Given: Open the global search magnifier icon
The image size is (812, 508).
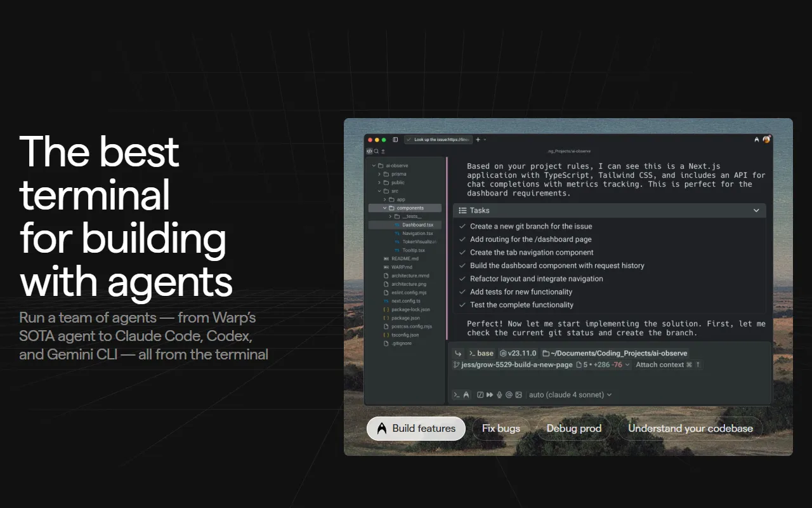Looking at the screenshot, I should [376, 151].
